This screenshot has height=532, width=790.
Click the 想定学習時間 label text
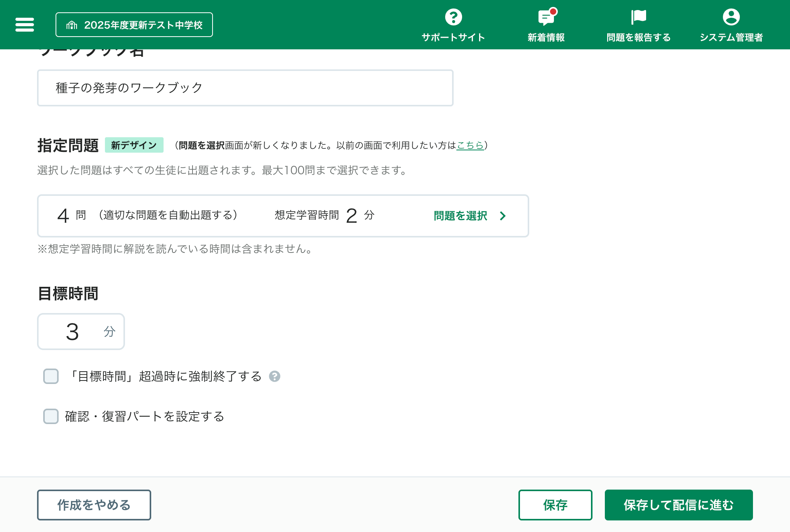click(x=307, y=215)
